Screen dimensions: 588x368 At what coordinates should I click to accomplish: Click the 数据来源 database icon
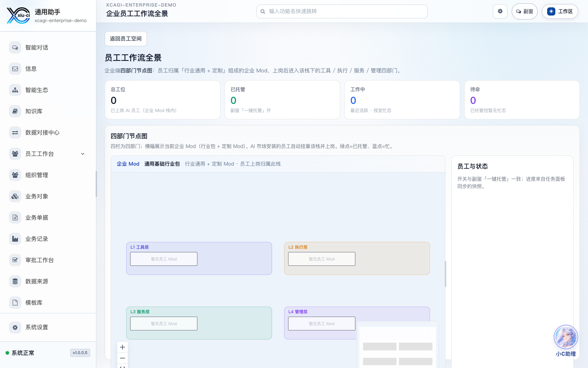15,281
